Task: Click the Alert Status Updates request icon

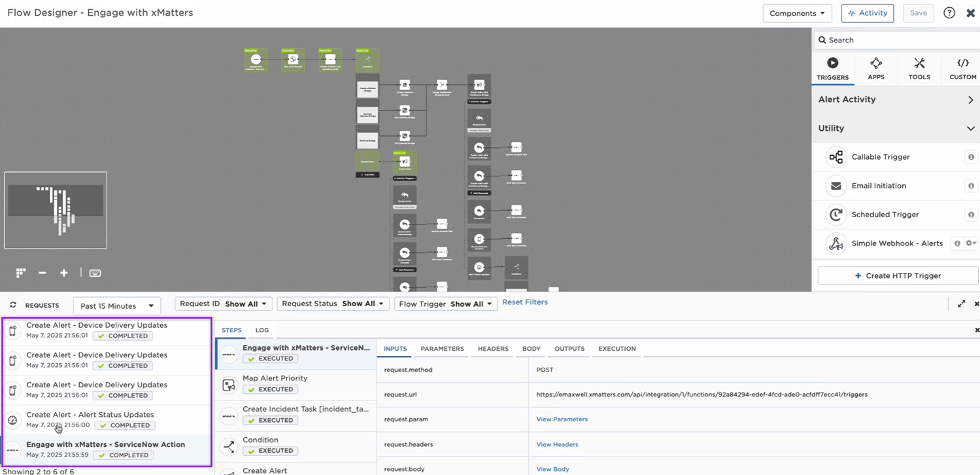Action: coord(12,420)
